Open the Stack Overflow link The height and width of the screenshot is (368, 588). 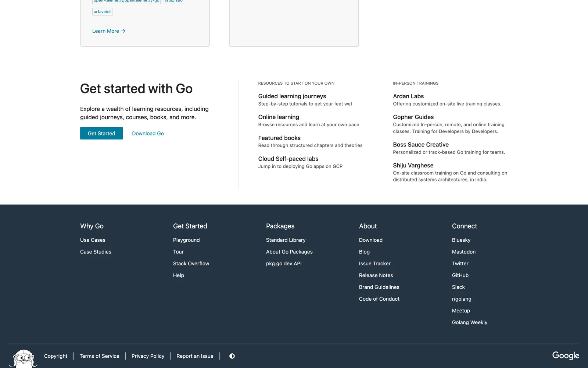pyautogui.click(x=191, y=263)
